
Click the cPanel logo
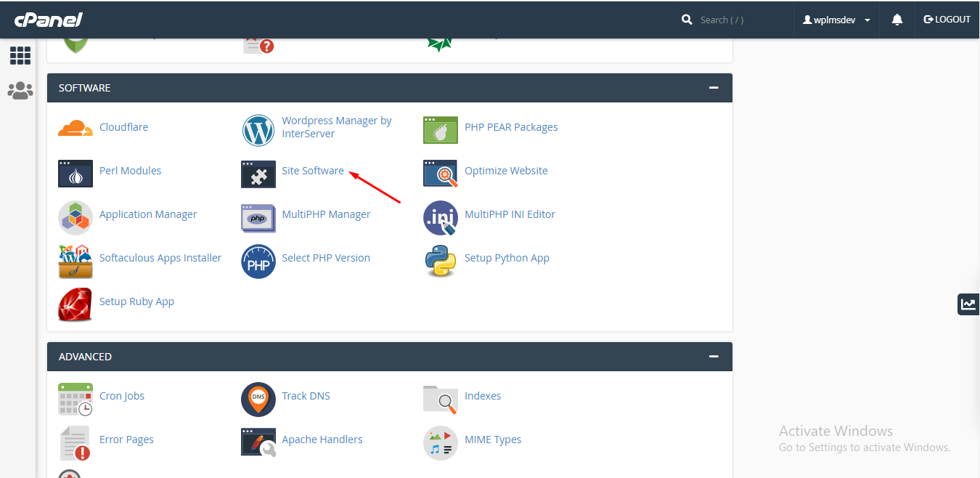coord(49,20)
